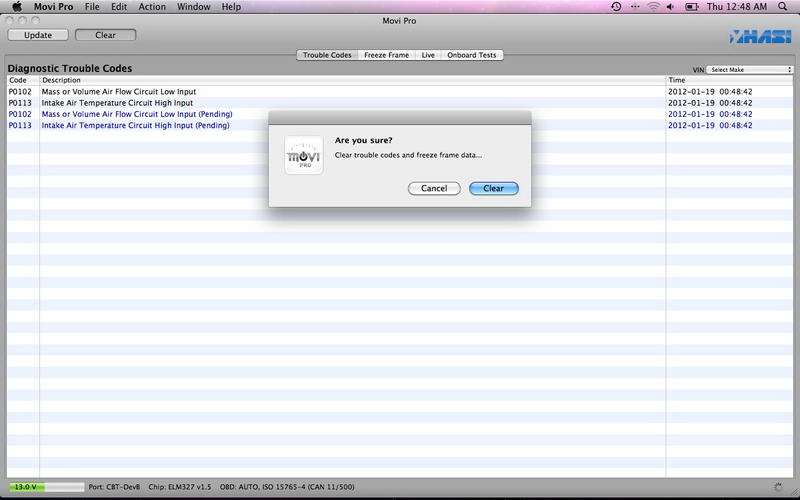Confirm by pressing Clear in dialog
The height and width of the screenshot is (500, 800).
click(493, 188)
